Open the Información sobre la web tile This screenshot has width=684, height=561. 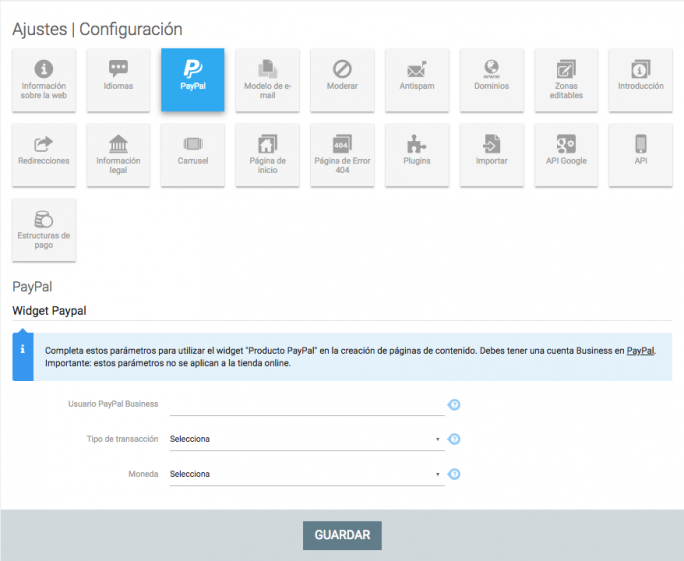[x=44, y=80]
